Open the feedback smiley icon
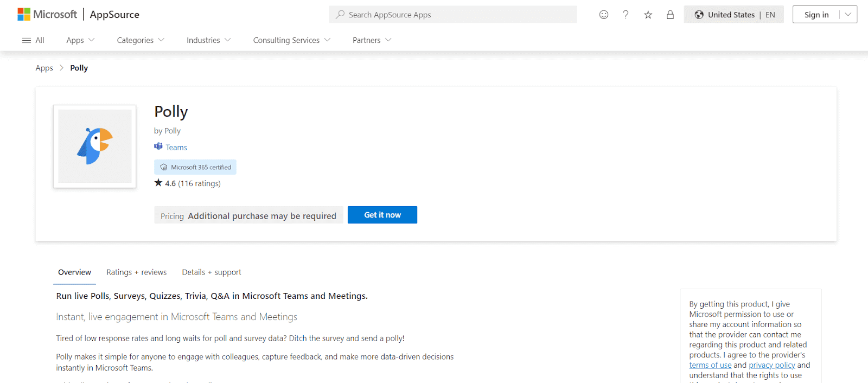Image resolution: width=868 pixels, height=383 pixels. click(x=604, y=15)
